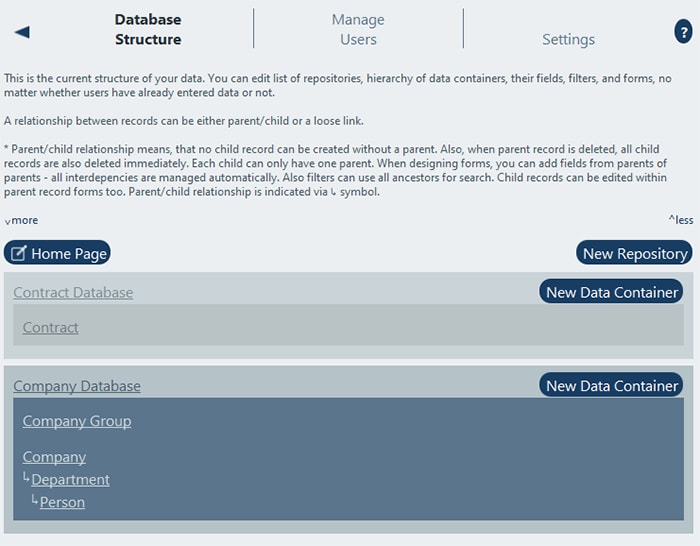Click the description paragraph about parent/child relationships

pyautogui.click(x=348, y=170)
